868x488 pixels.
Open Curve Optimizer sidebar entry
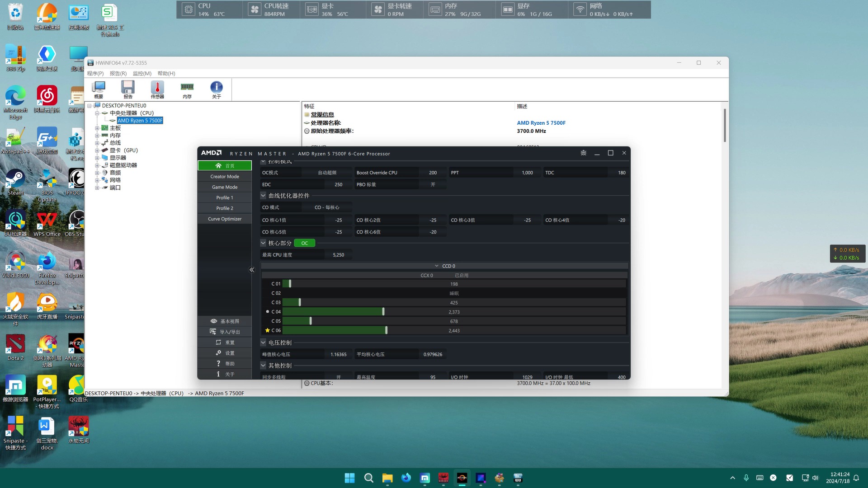click(225, 219)
